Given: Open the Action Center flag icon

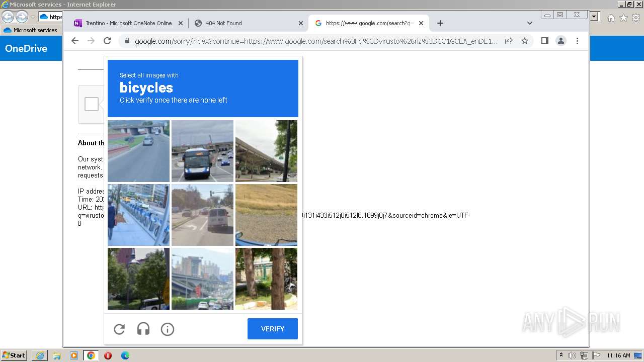Looking at the screenshot, I should click(x=596, y=355).
